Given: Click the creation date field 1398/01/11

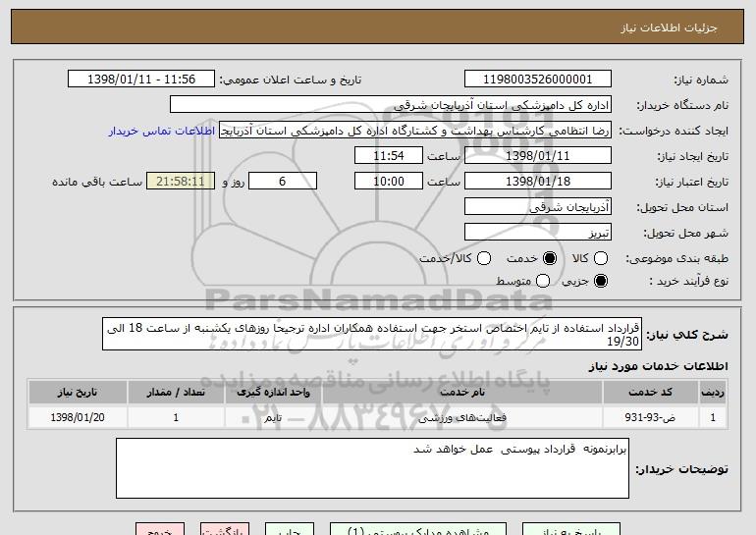Looking at the screenshot, I should 538,156.
